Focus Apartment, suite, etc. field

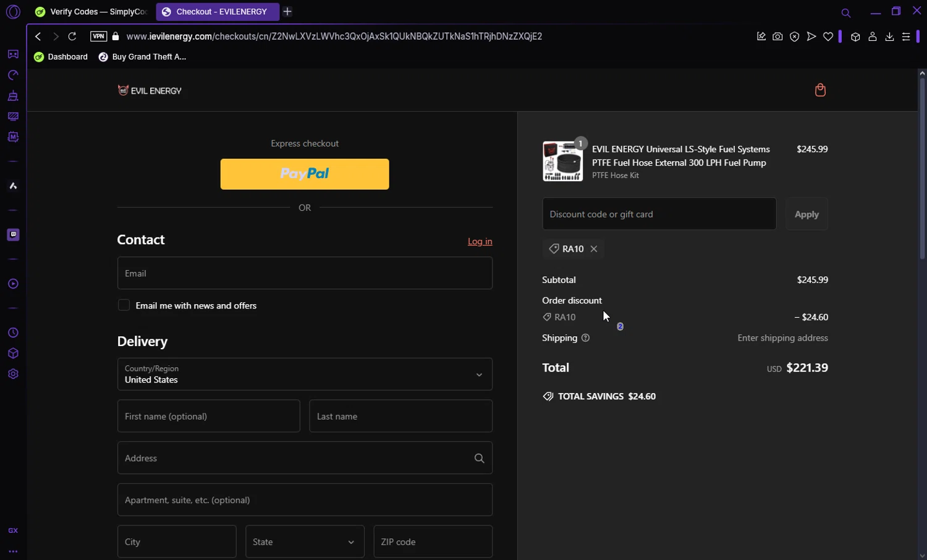point(305,500)
